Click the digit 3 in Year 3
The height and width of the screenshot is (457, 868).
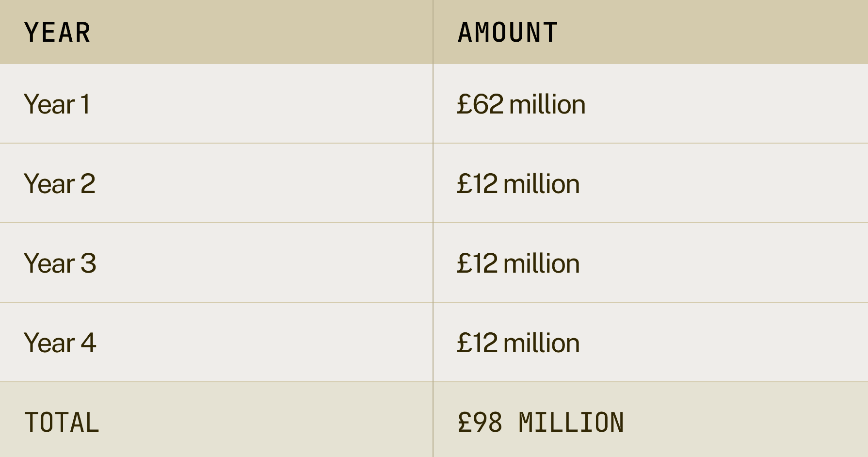[x=88, y=263]
